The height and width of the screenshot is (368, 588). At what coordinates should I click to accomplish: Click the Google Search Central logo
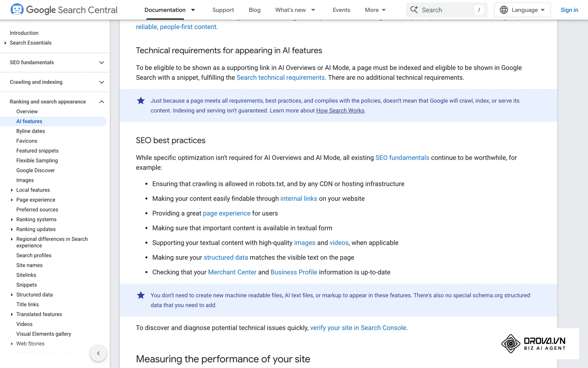[64, 10]
